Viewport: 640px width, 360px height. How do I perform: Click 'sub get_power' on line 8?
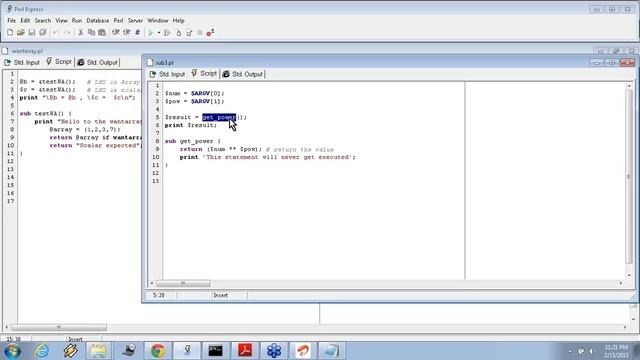(189, 141)
